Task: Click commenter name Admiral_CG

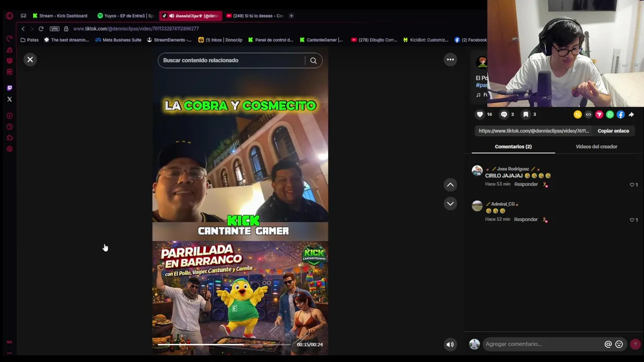Action: tap(503, 204)
